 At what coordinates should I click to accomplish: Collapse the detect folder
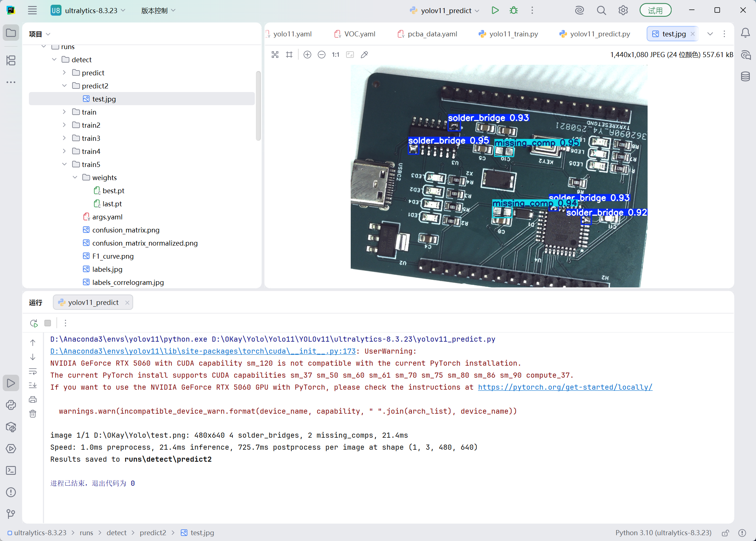54,60
